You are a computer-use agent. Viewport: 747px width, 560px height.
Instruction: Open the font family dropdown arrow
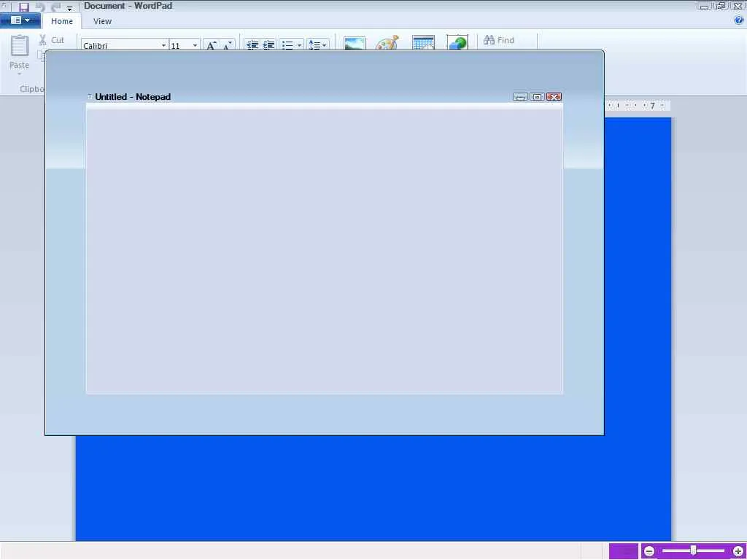[164, 44]
